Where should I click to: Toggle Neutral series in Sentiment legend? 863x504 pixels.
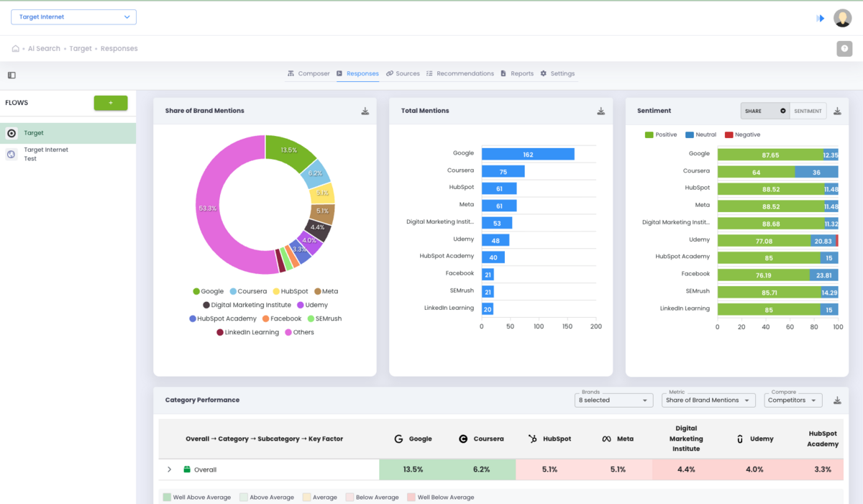pos(700,134)
